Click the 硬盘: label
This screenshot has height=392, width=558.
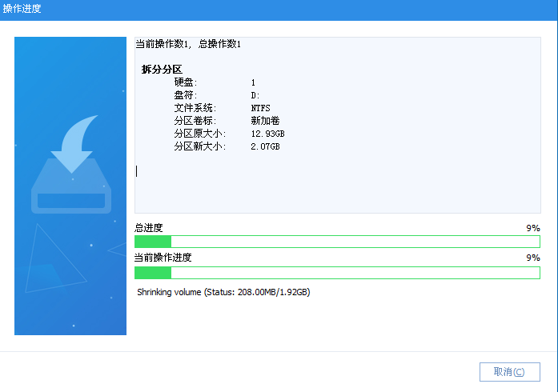coord(186,82)
